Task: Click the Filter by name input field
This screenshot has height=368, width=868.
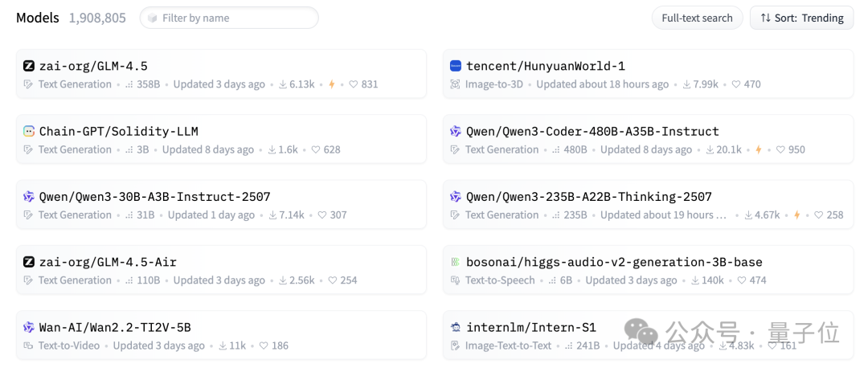Action: tap(229, 18)
